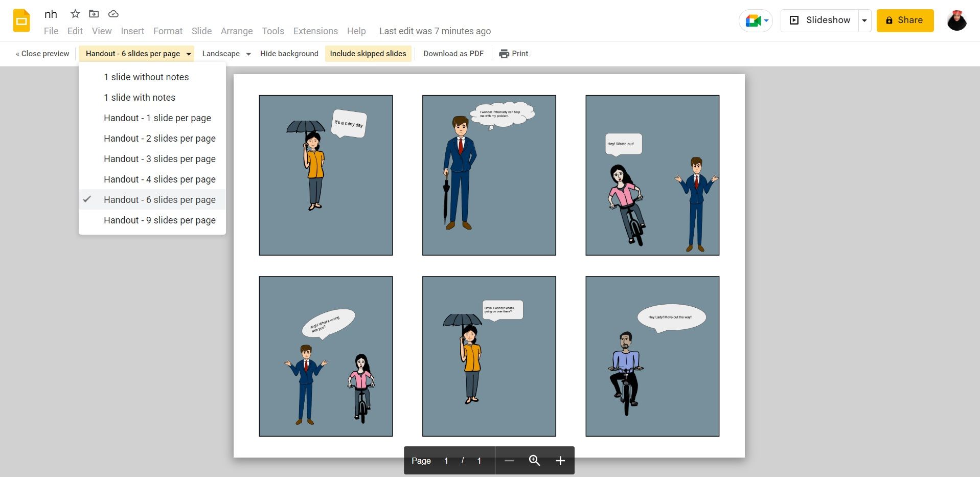The height and width of the screenshot is (477, 980).
Task: Open the slides-per-page layout dropdown
Action: 135,53
